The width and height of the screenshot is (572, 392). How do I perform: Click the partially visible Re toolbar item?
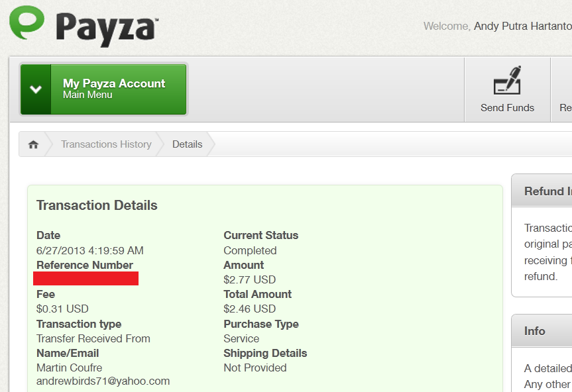pyautogui.click(x=565, y=108)
